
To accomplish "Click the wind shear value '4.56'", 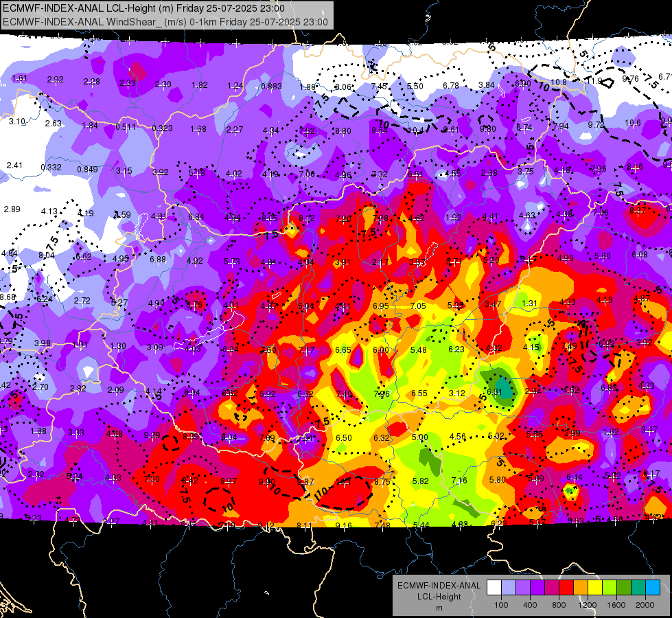I will pyautogui.click(x=457, y=437).
